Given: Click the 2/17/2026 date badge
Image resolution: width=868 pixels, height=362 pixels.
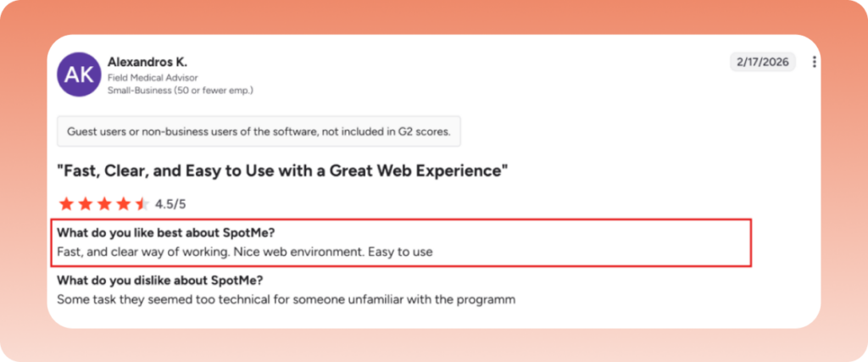Looking at the screenshot, I should [763, 62].
